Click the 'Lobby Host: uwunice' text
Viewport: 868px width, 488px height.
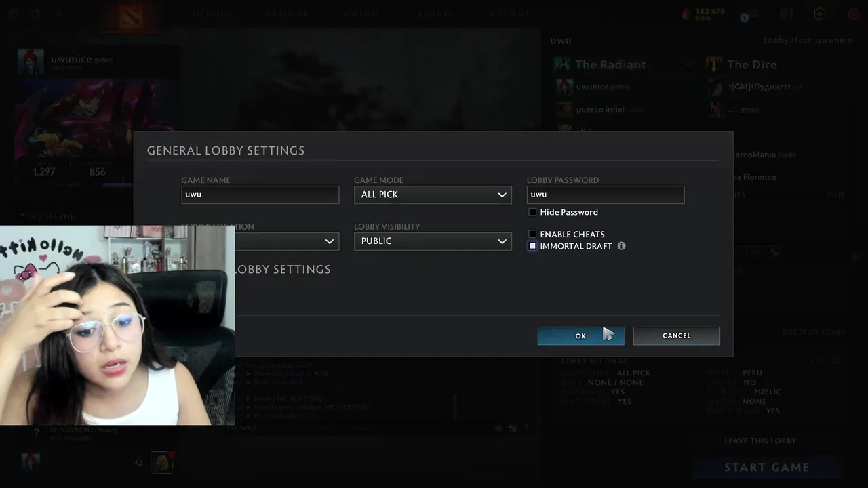coord(807,40)
